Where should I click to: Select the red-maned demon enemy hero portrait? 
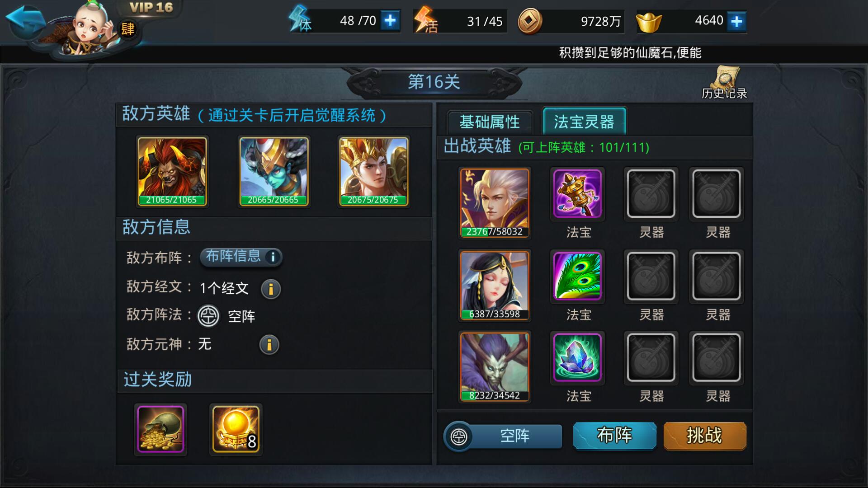coord(172,171)
